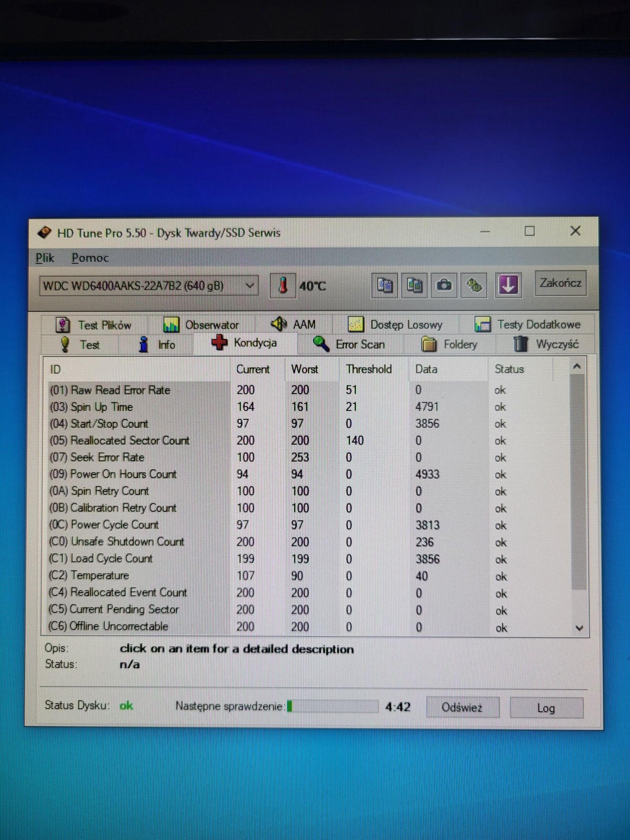Select the Power Cycle Count row
This screenshot has width=630, height=840.
tap(309, 525)
